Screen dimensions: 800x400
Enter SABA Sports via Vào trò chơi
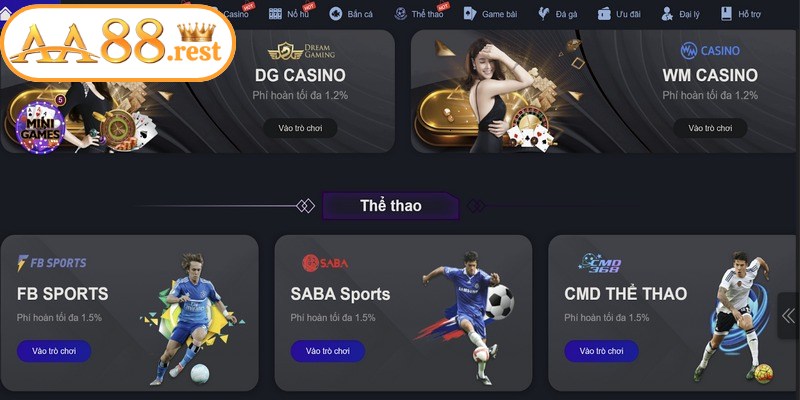tap(328, 351)
